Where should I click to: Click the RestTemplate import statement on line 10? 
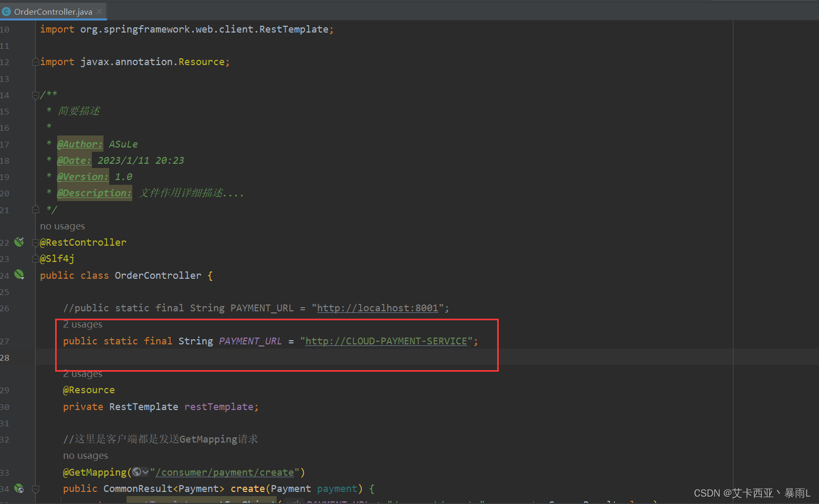(x=187, y=29)
